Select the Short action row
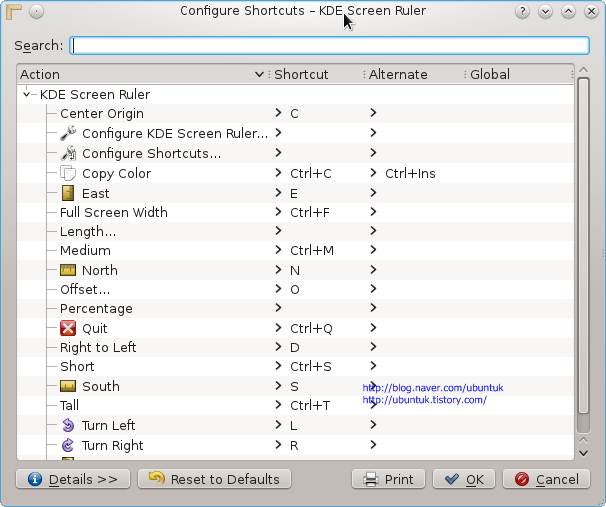 pyautogui.click(x=296, y=366)
